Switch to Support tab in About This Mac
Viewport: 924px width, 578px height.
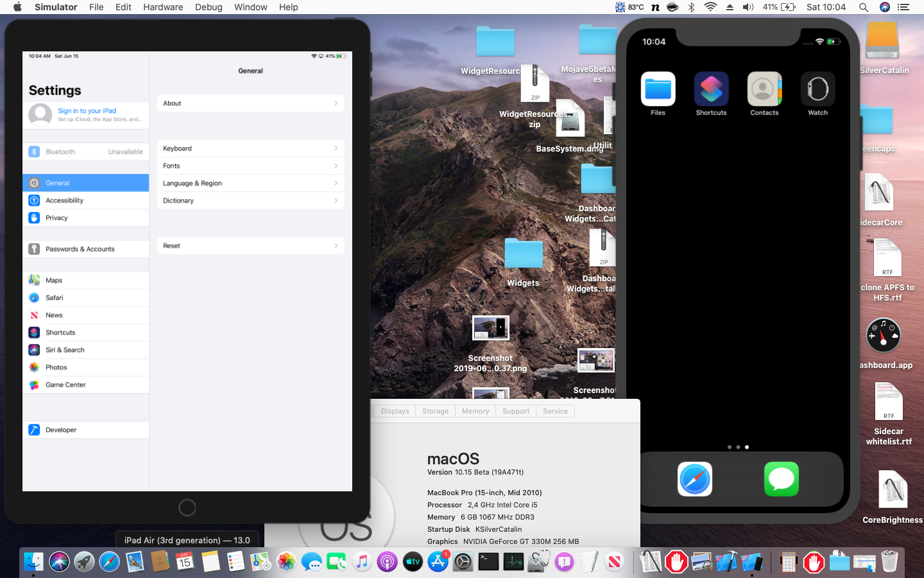(x=516, y=411)
